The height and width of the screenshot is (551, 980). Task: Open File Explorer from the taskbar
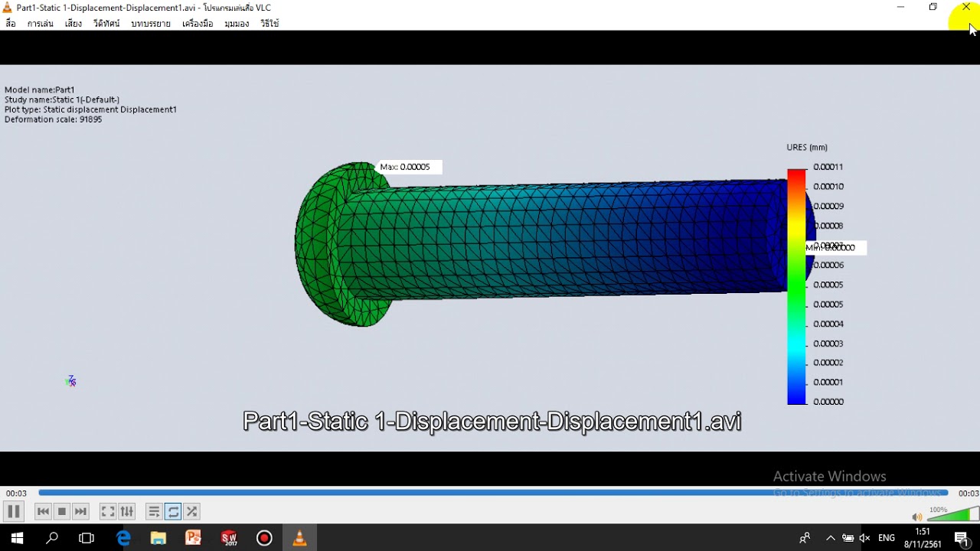pos(158,538)
